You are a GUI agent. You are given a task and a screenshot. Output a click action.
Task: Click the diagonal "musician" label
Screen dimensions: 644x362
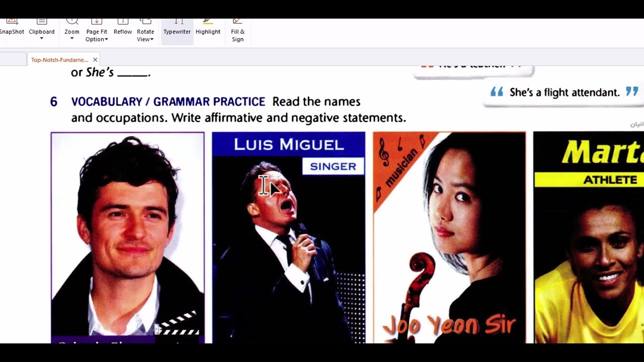403,166
